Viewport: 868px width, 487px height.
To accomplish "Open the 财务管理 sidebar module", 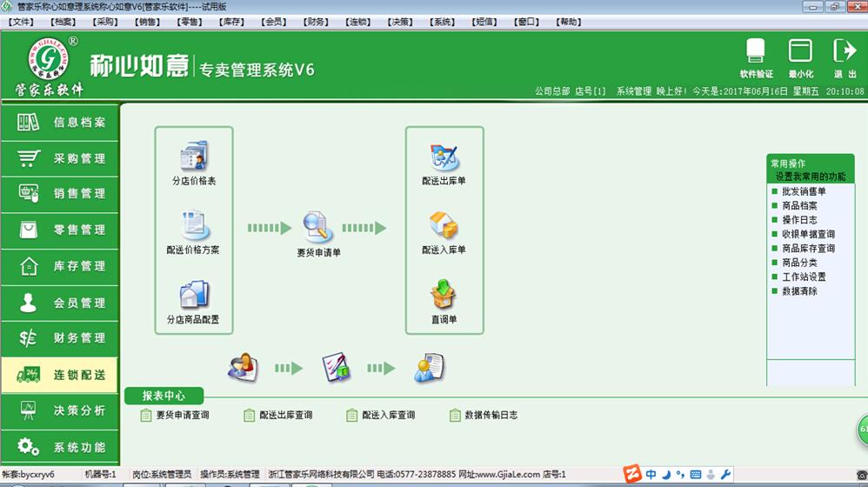I will [x=60, y=338].
